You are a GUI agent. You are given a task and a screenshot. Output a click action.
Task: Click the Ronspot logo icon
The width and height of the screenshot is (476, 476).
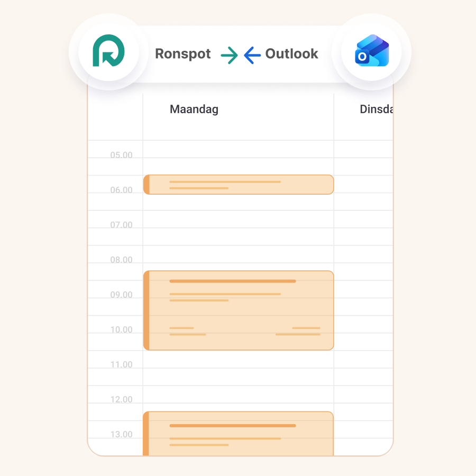pos(108,50)
